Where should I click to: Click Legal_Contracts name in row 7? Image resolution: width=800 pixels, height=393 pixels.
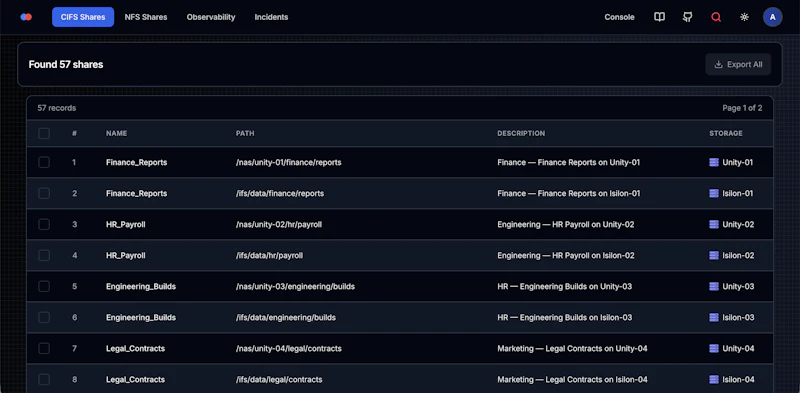click(x=135, y=349)
